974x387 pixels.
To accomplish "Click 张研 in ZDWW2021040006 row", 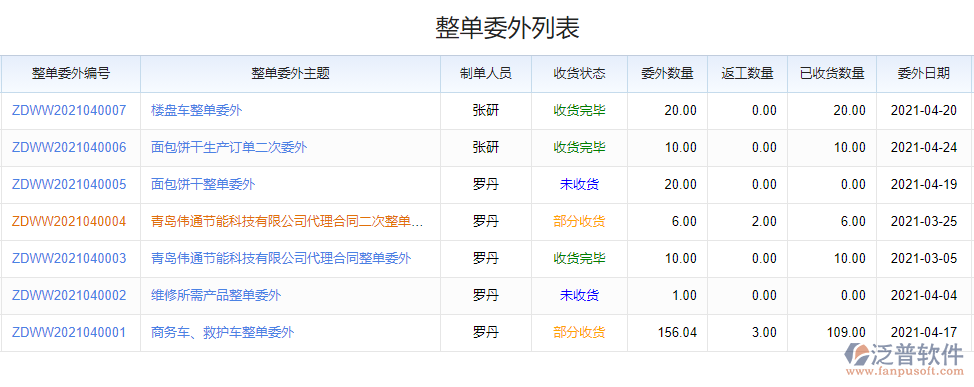I will click(486, 148).
